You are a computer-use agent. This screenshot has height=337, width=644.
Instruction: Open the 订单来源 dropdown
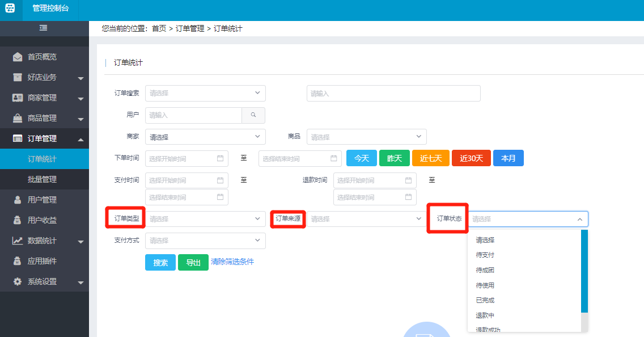pos(366,219)
